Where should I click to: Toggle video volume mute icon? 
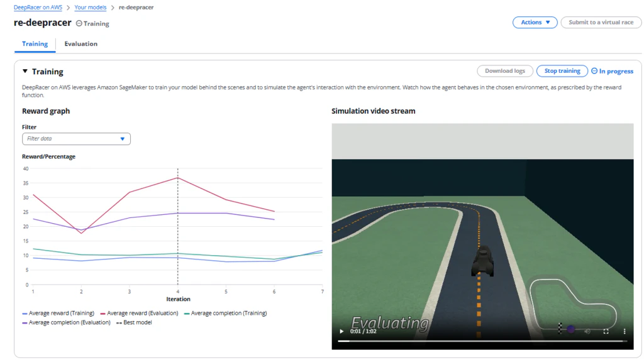pos(587,331)
